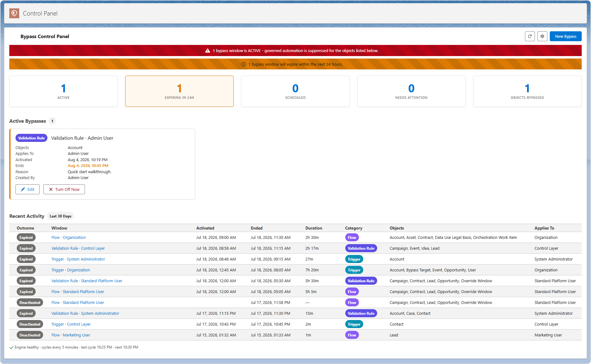Image resolution: width=591 pixels, height=364 pixels.
Task: Open Trigger · Organization link
Action: coord(71,270)
